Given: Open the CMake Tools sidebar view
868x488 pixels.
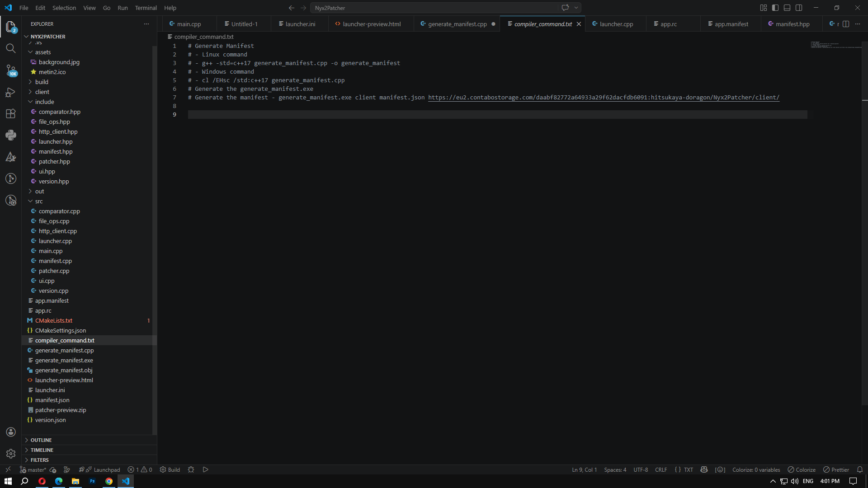Looking at the screenshot, I should pos(11,157).
